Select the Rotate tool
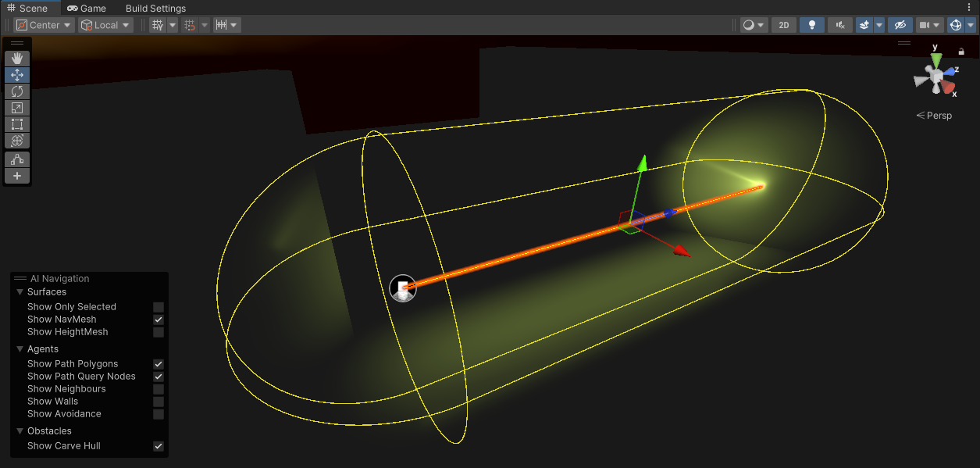 [16, 91]
